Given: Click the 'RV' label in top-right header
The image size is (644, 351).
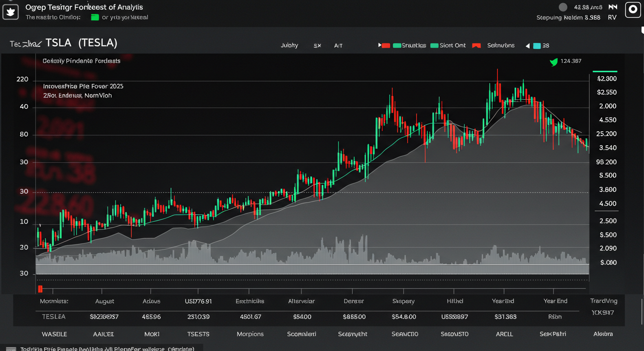Looking at the screenshot, I should pos(612,17).
